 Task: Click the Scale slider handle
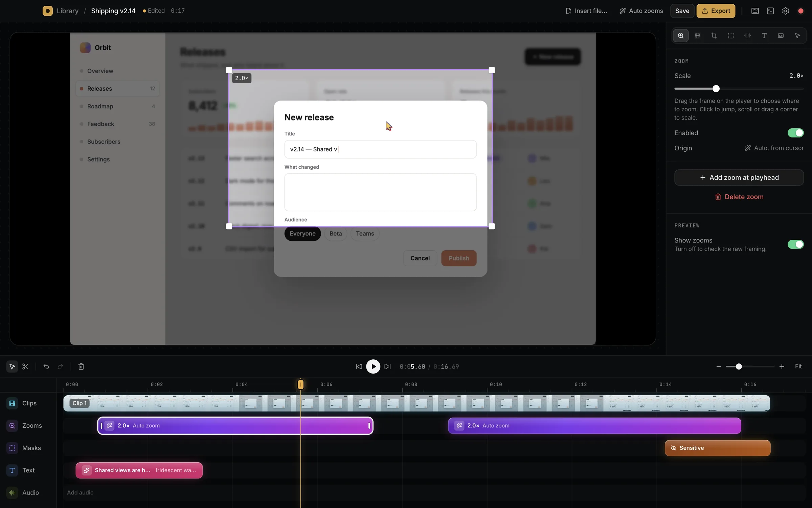coord(716,89)
